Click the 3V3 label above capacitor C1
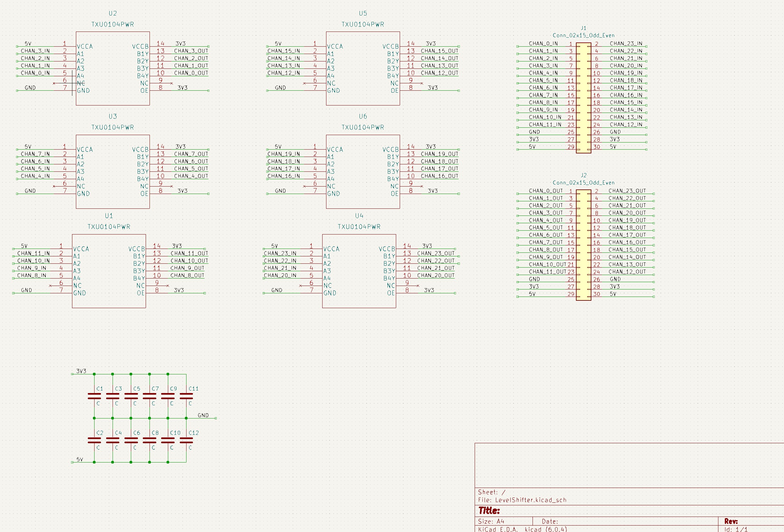Screen dimensions: 784x532 click(81, 371)
